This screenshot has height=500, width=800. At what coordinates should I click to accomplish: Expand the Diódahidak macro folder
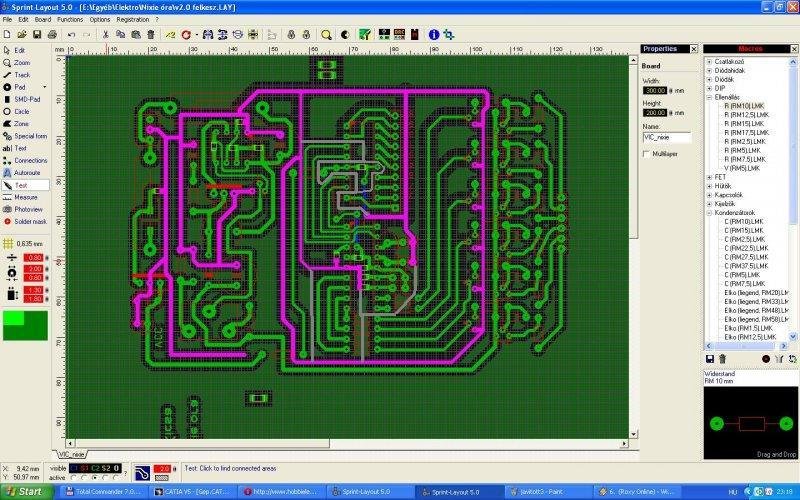tap(709, 70)
